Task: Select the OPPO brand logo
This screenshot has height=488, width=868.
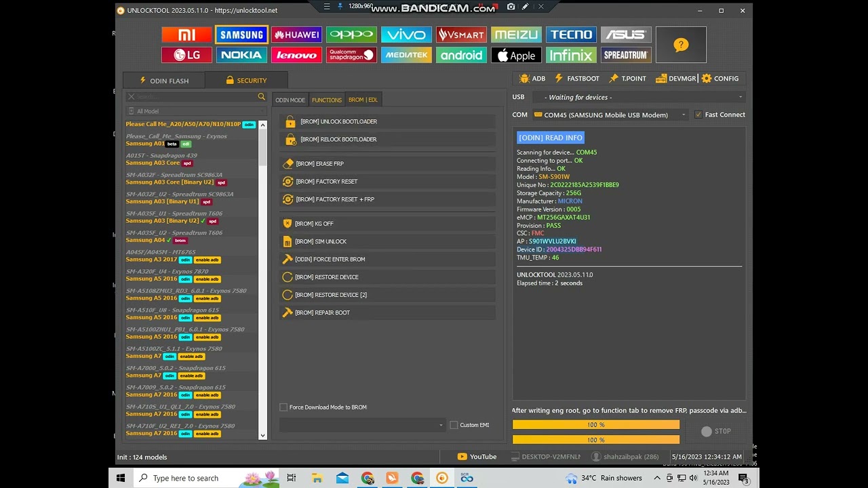Action: pyautogui.click(x=351, y=35)
